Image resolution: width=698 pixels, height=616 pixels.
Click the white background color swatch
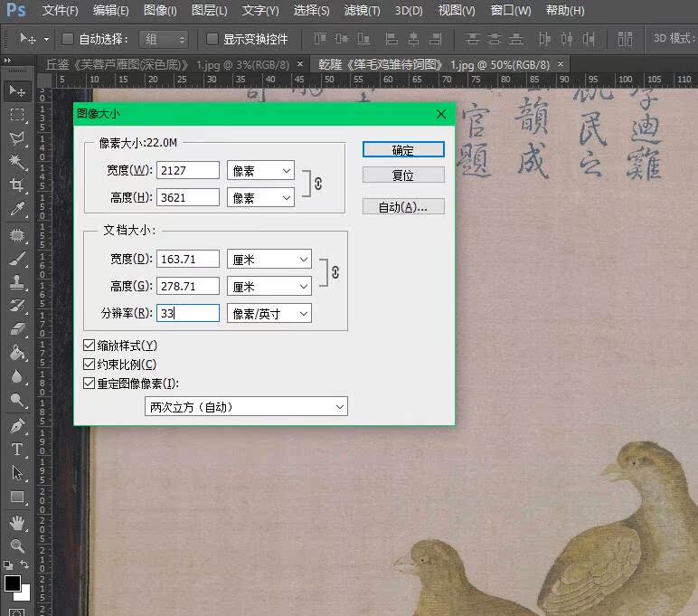[25, 595]
